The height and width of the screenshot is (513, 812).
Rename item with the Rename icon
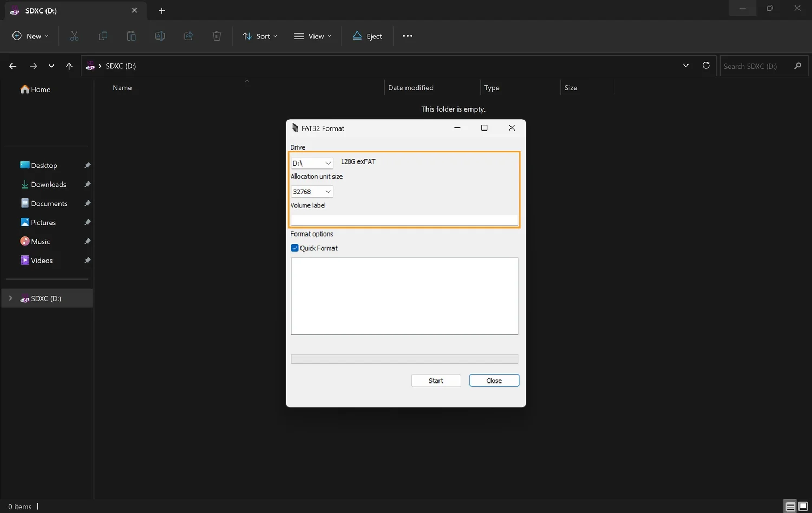coord(160,36)
